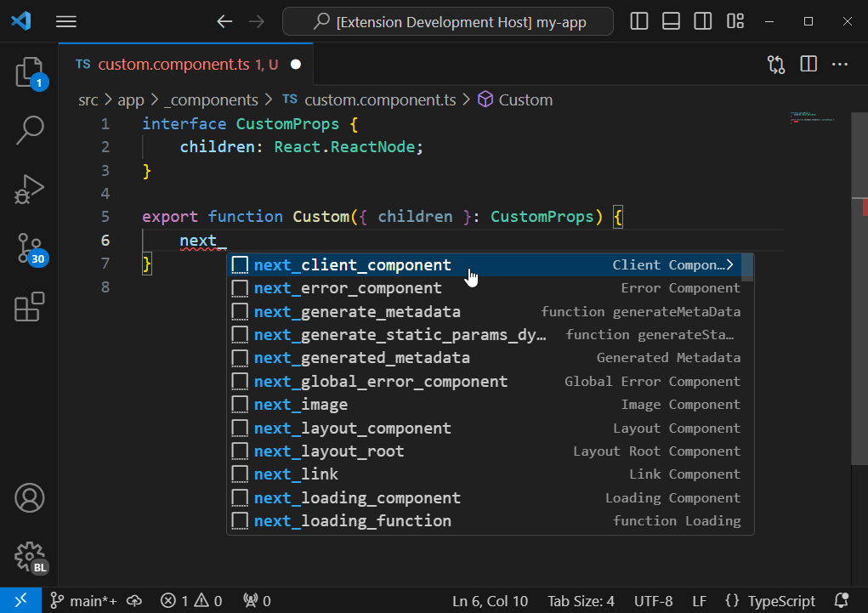Open the hamburger application menu
Viewport: 868px width, 613px height.
pos(65,21)
